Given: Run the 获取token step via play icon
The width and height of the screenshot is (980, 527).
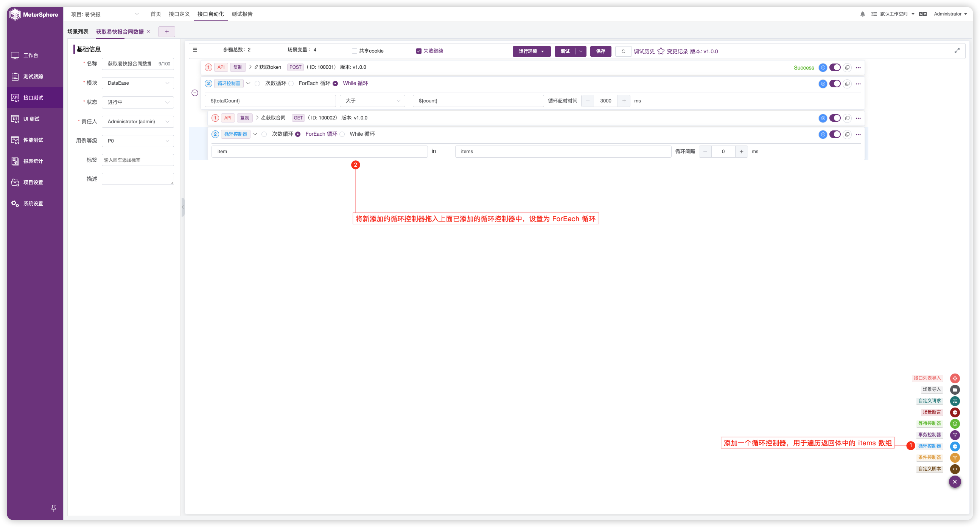Looking at the screenshot, I should point(823,67).
